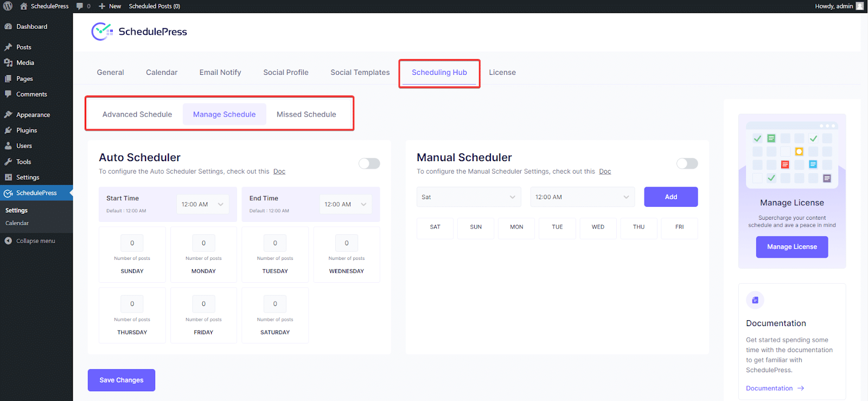
Task: Select the WED day box in Manual Scheduler
Action: [598, 227]
